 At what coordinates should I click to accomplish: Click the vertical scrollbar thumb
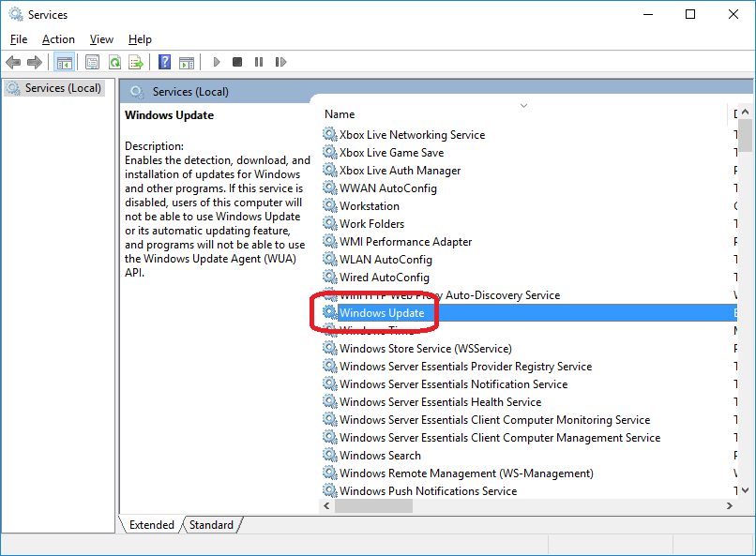(x=745, y=135)
